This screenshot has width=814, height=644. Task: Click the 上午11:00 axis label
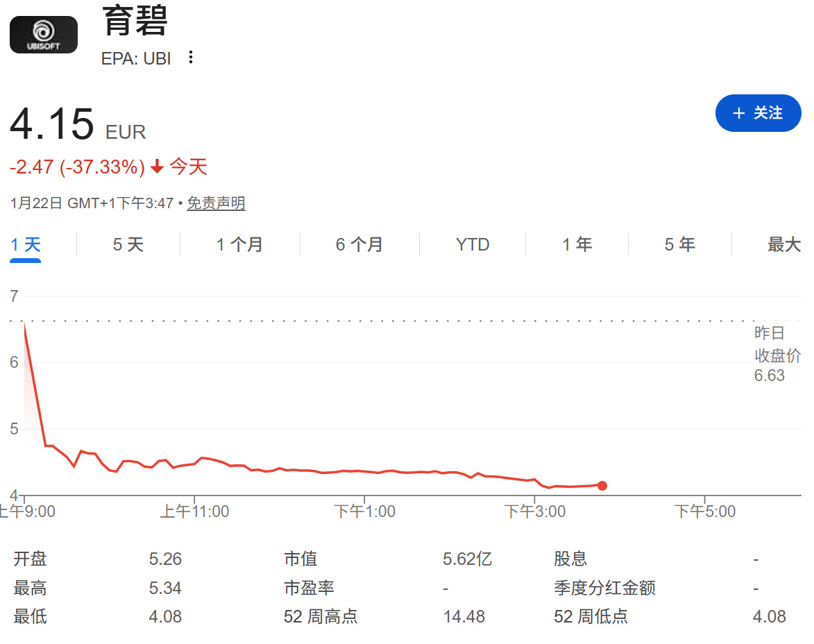coord(194,511)
